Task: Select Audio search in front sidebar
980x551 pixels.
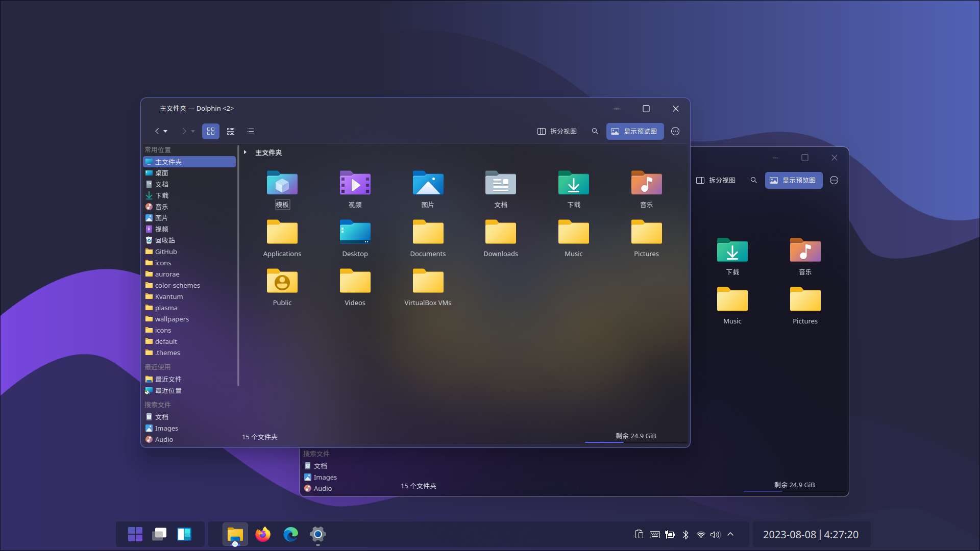Action: (189, 439)
